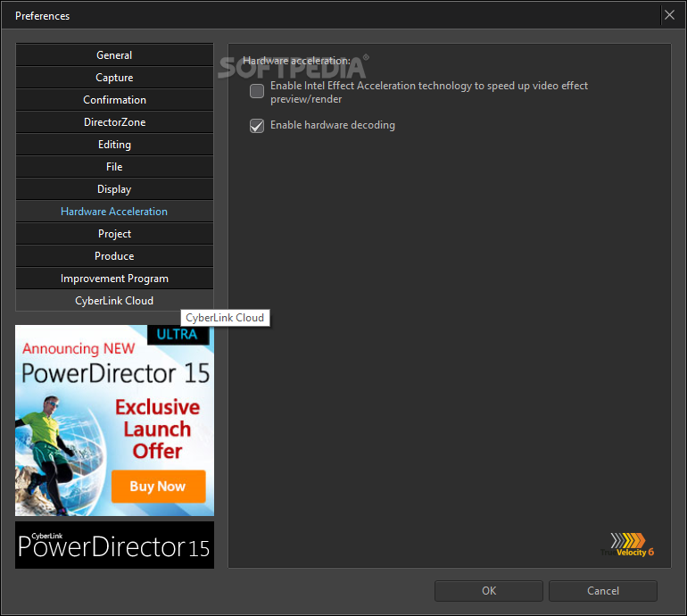Image resolution: width=687 pixels, height=616 pixels.
Task: Select the Confirmation category
Action: click(x=114, y=100)
